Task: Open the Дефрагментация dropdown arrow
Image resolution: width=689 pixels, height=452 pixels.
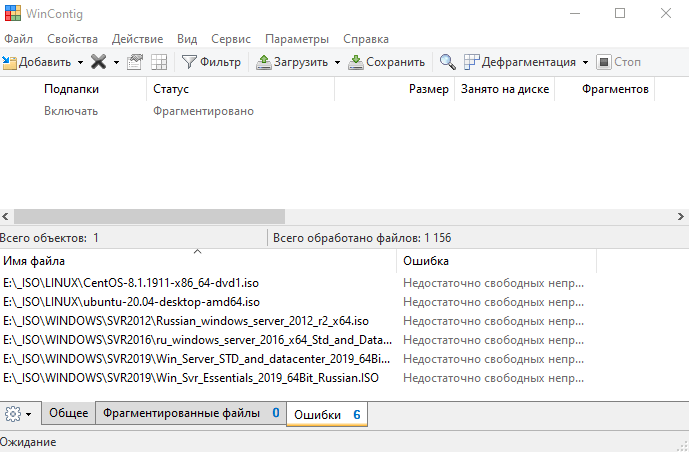Action: click(586, 62)
